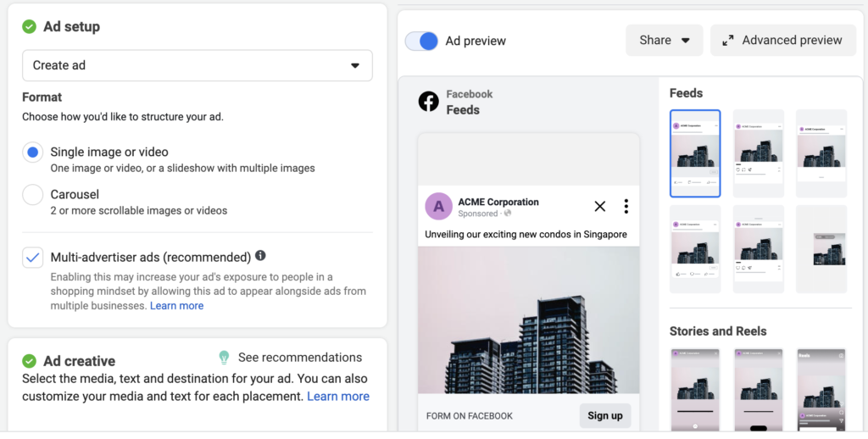Viewport: 868px width, 439px height.
Task: Uncheck Multi-advertiser ads checkbox
Action: tap(33, 258)
